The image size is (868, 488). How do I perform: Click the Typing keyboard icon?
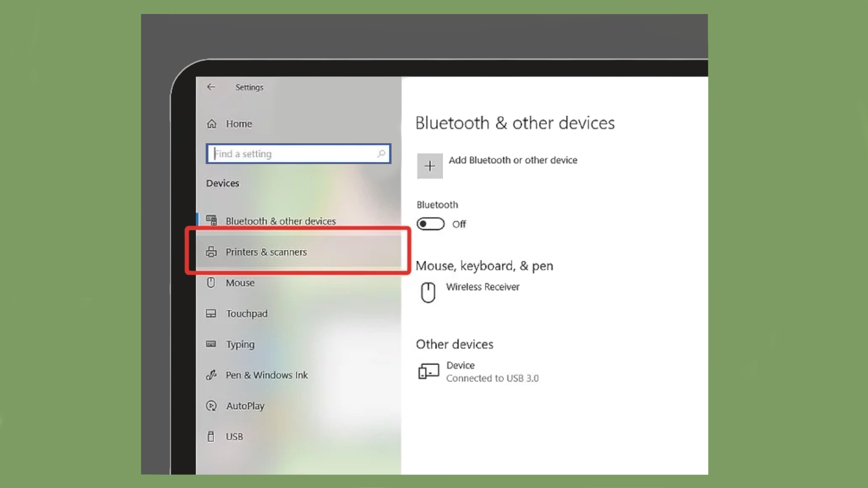pos(211,344)
